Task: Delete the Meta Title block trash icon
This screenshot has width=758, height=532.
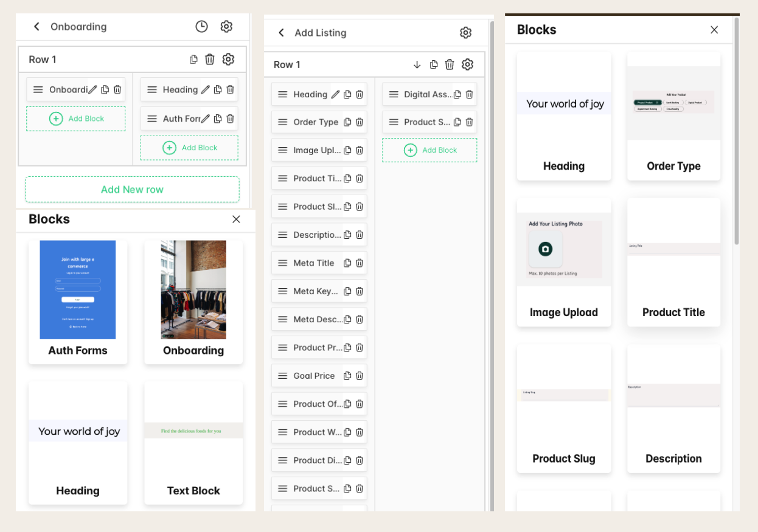Action: click(359, 263)
